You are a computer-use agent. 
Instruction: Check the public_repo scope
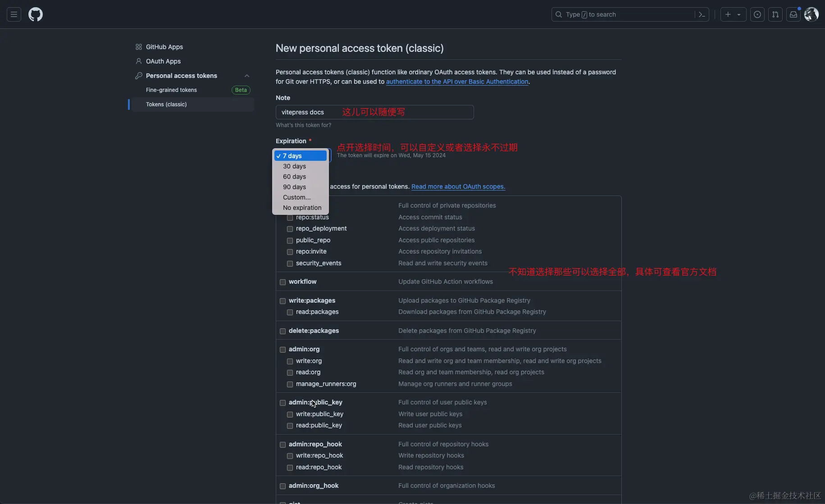290,241
